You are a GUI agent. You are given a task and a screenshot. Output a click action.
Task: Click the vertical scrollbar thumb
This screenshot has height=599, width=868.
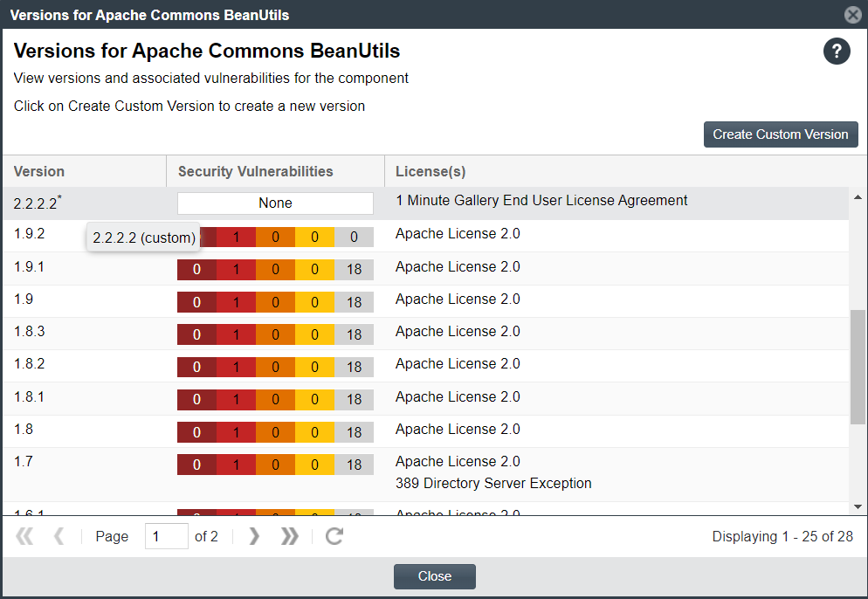point(858,367)
